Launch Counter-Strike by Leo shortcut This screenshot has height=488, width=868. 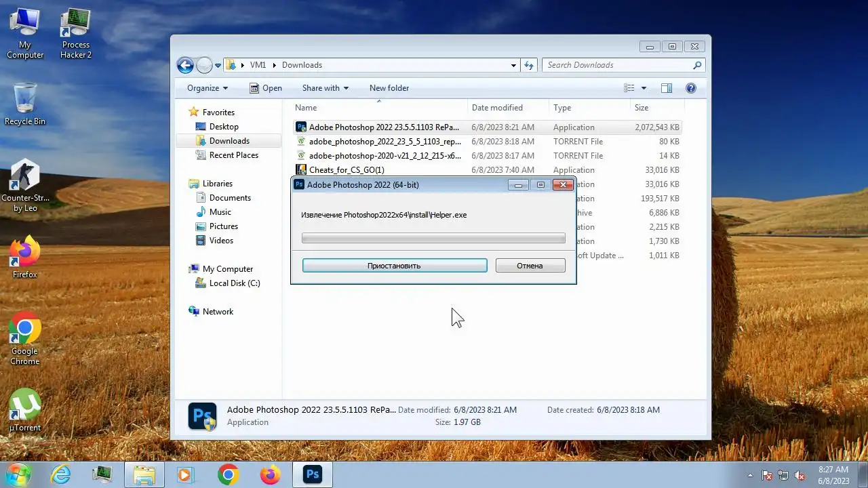(25, 186)
